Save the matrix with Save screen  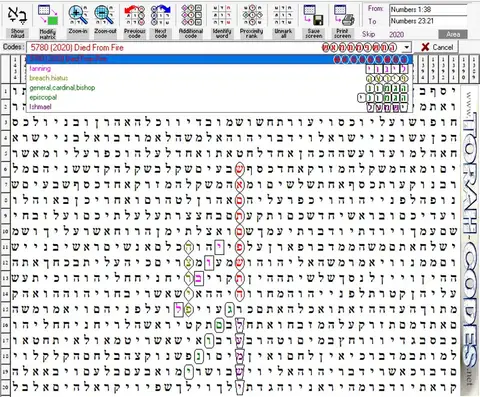click(x=314, y=21)
